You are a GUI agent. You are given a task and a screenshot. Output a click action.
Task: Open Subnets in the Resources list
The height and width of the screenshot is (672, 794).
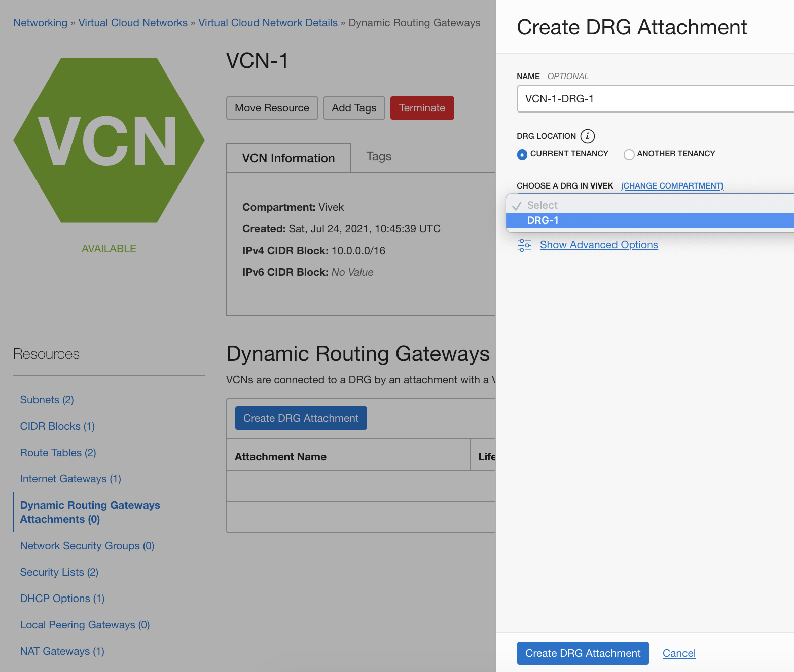point(47,400)
